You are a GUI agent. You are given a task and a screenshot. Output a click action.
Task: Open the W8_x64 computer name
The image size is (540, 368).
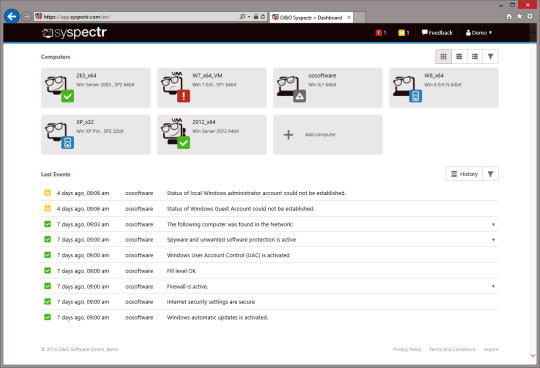pyautogui.click(x=434, y=75)
